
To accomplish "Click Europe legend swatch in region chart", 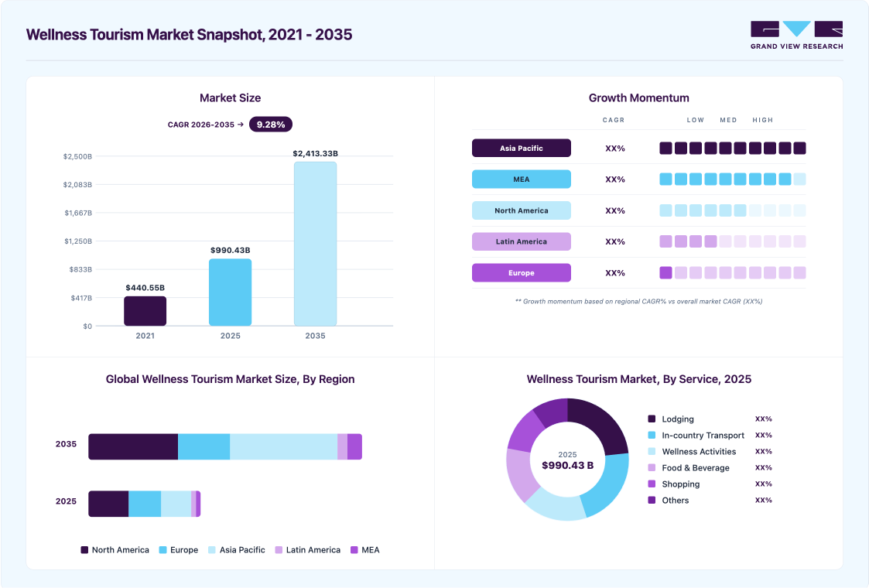I will tap(163, 550).
